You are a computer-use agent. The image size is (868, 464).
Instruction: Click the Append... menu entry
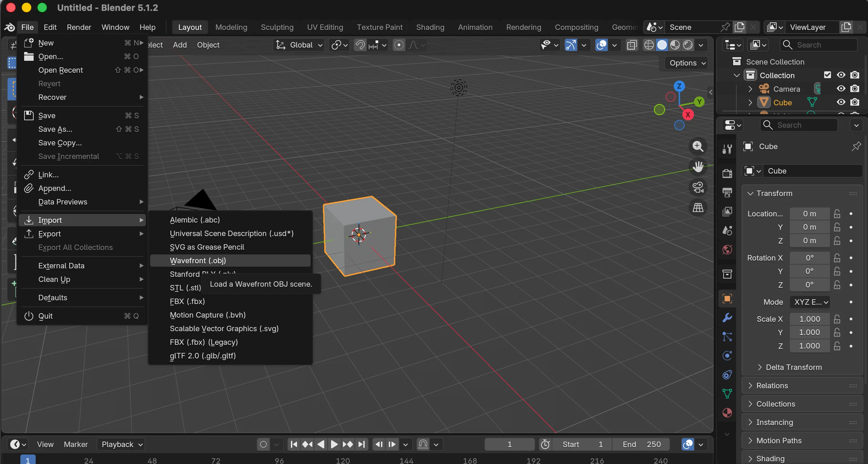point(82,188)
